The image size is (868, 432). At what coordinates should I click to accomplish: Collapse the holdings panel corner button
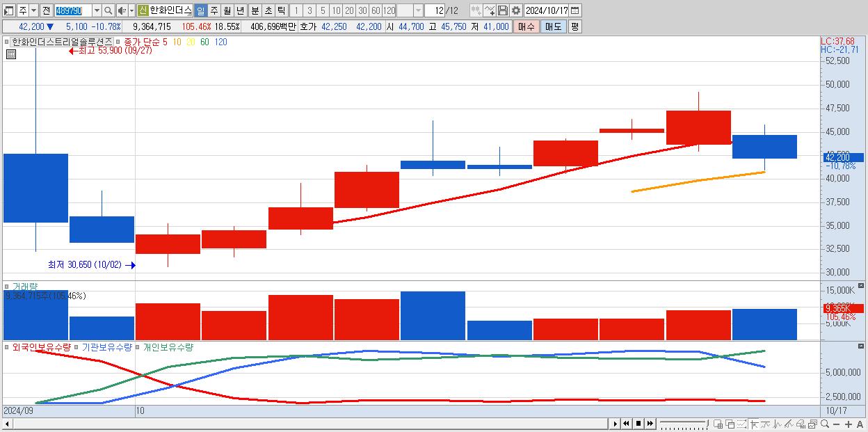pyautogui.click(x=861, y=346)
